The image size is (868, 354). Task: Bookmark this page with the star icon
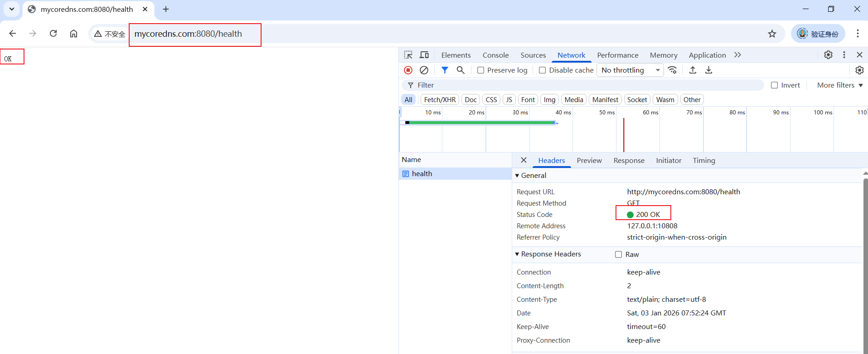[x=772, y=34]
